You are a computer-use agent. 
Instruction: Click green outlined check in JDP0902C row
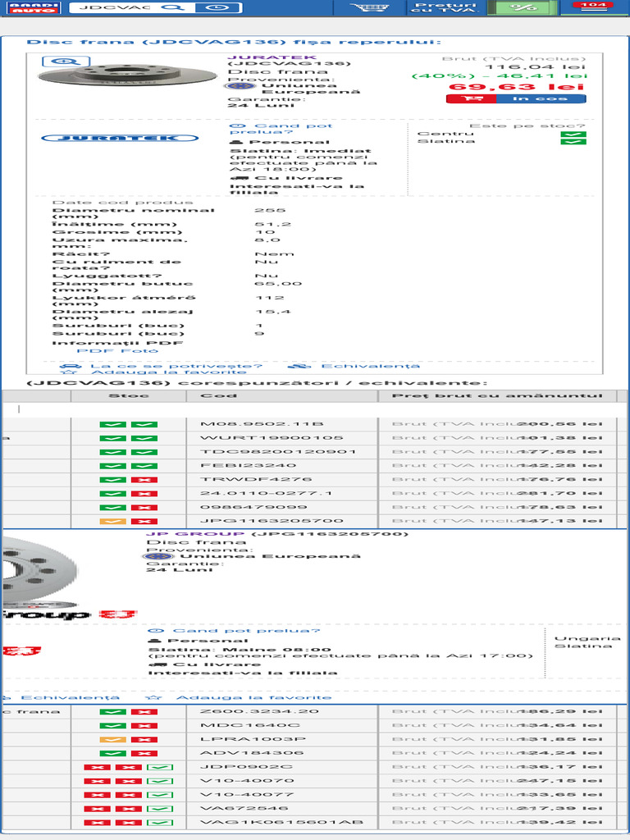coord(160,768)
